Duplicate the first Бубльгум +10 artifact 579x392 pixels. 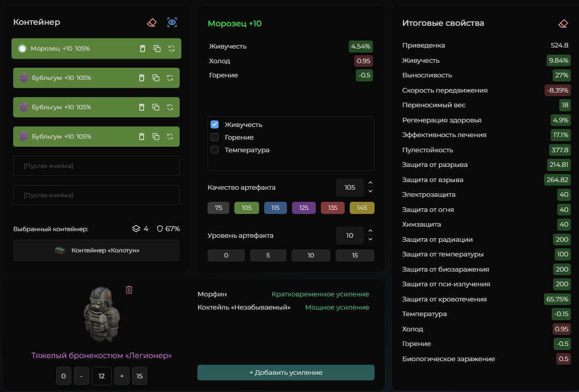[x=156, y=78]
